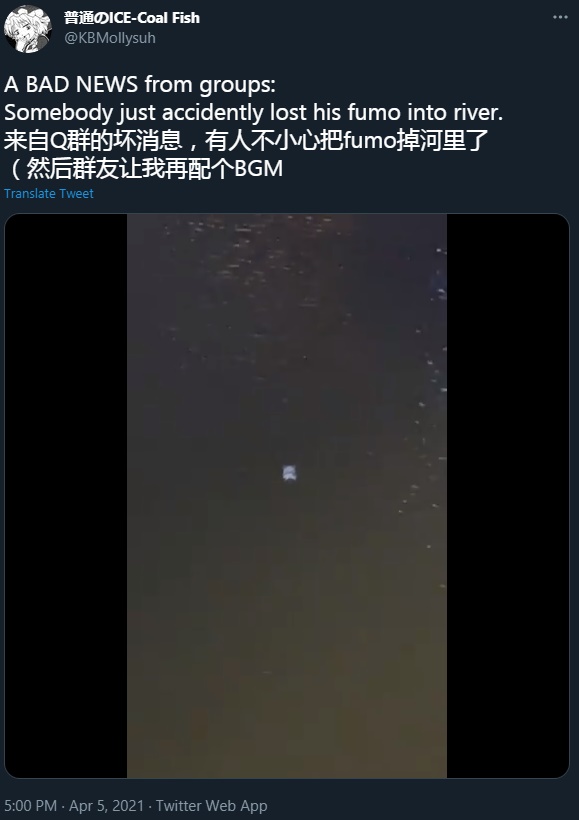Click the line ending with BGM
This screenshot has width=579, height=820.
144,168
